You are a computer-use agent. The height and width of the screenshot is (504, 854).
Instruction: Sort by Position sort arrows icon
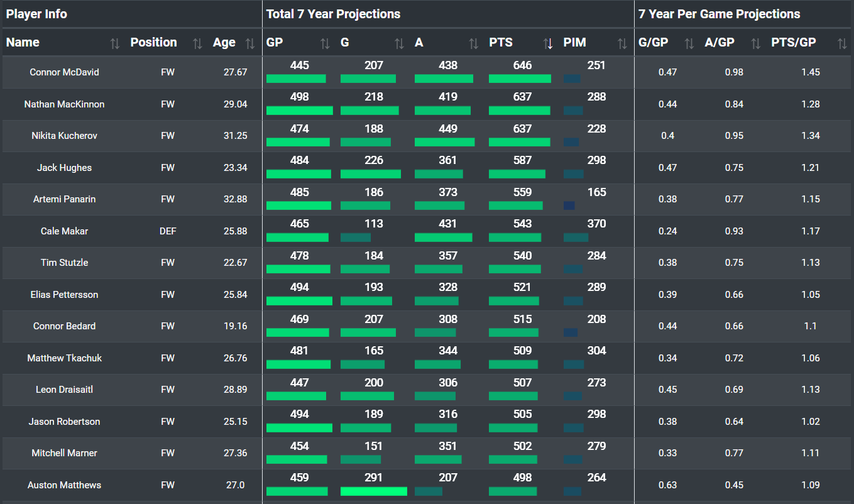[x=197, y=43]
